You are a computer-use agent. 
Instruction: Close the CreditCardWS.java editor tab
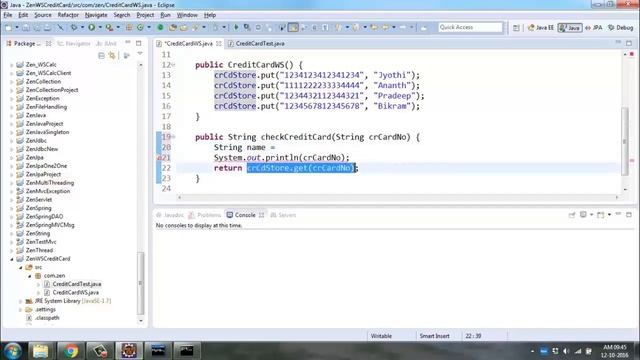tap(219, 43)
